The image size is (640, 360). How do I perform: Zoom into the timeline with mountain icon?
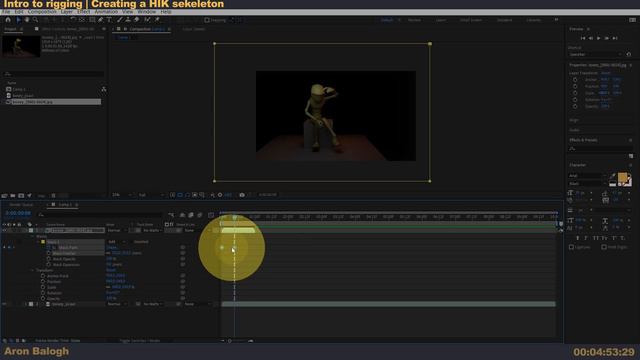click(251, 341)
